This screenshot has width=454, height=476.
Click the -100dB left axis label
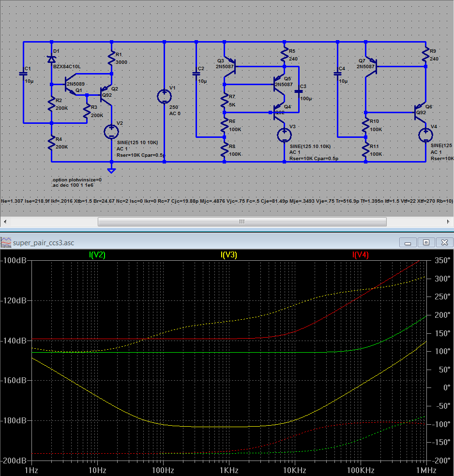pos(14,260)
